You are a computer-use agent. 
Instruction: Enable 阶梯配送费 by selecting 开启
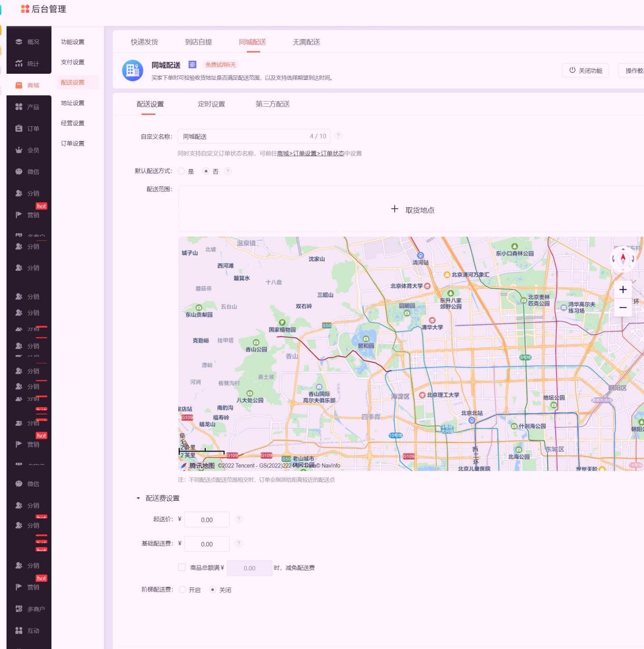tap(182, 590)
